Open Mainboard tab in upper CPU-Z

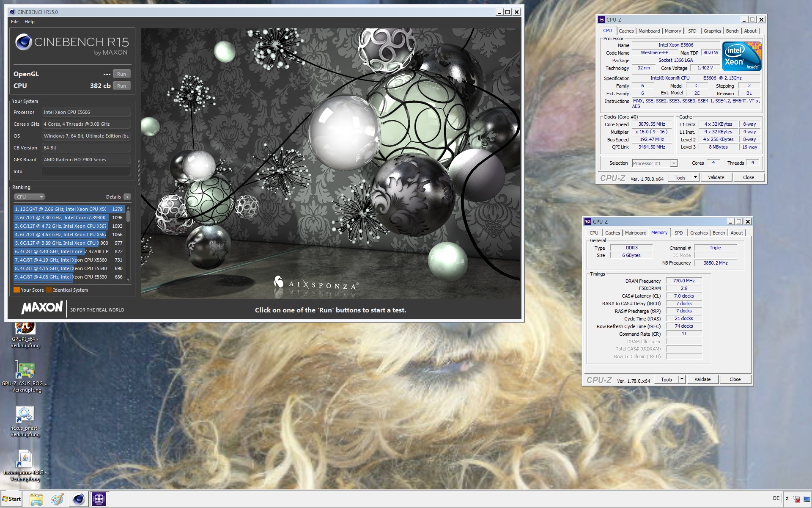649,31
